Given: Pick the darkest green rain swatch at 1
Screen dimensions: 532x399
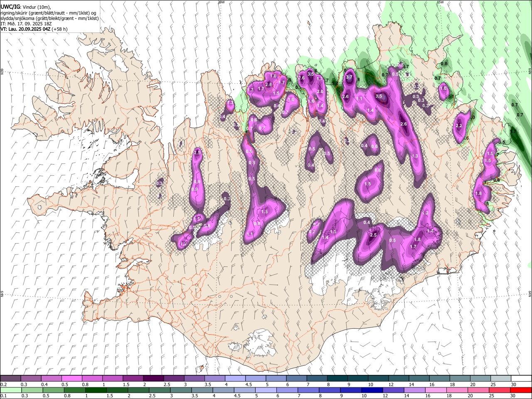Looking at the screenshot, I should [x=96, y=390].
